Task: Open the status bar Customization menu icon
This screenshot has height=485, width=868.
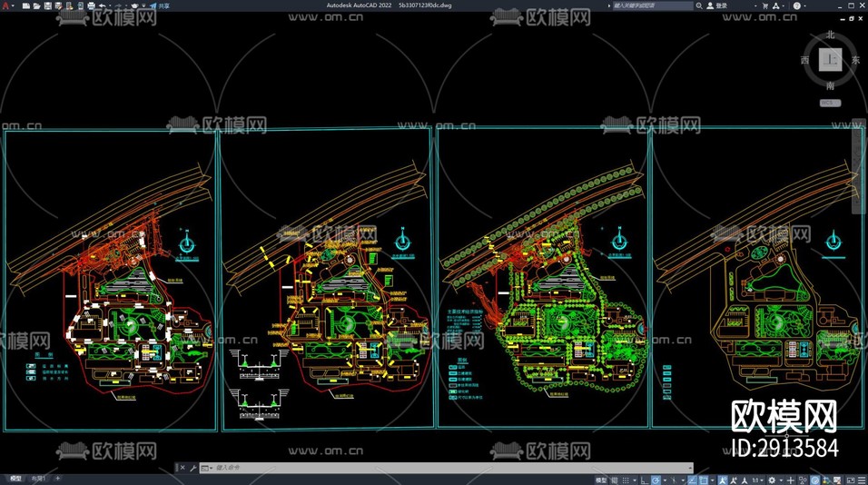Action: (862, 480)
